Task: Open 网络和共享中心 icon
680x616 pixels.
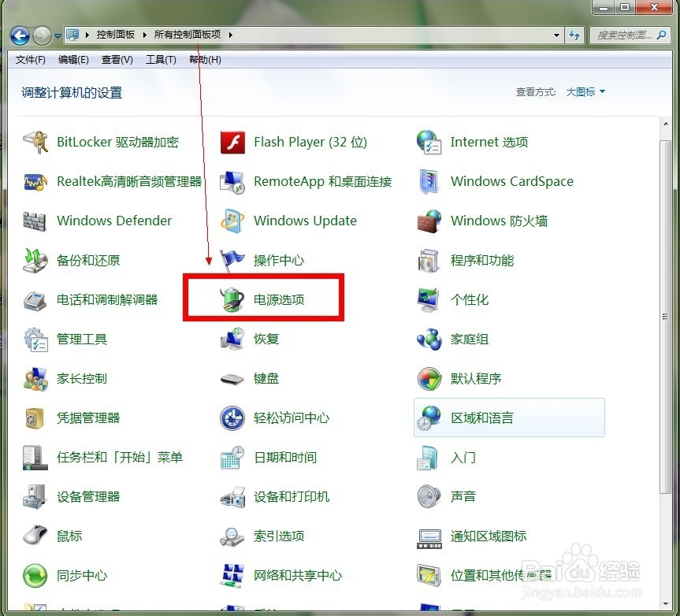Action: point(232,576)
